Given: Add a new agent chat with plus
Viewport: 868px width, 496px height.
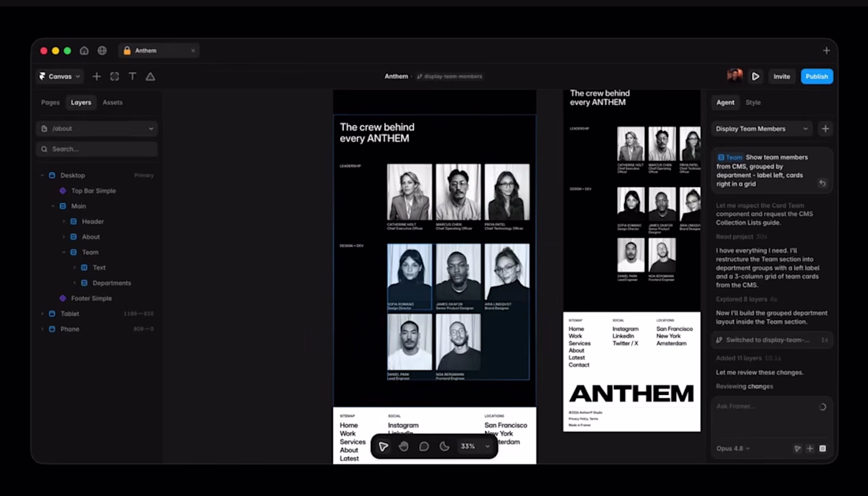Looking at the screenshot, I should [825, 129].
